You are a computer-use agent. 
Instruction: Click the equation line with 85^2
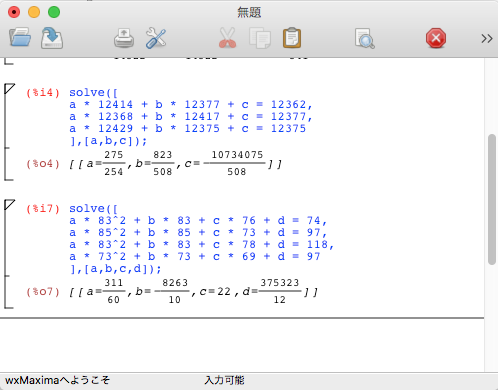tap(198, 233)
